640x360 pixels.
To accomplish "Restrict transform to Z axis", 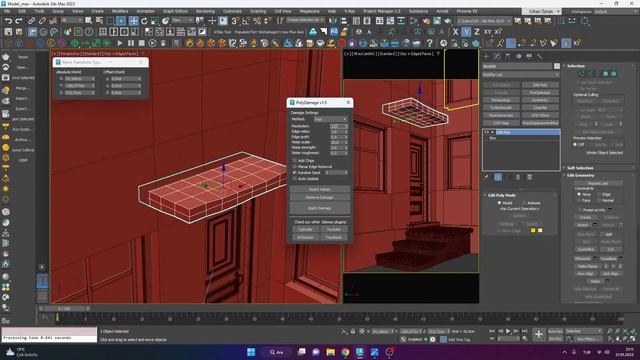I will [476, 31].
